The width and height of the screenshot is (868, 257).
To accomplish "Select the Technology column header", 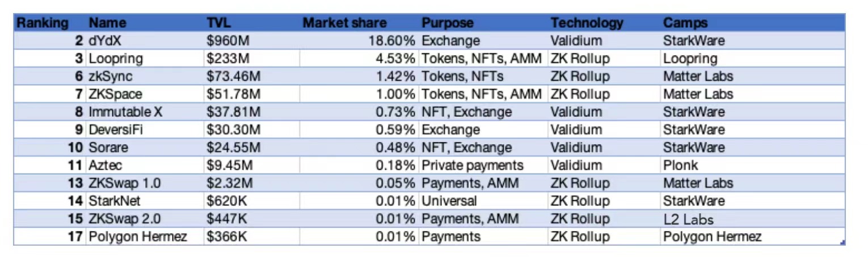I will tap(587, 23).
